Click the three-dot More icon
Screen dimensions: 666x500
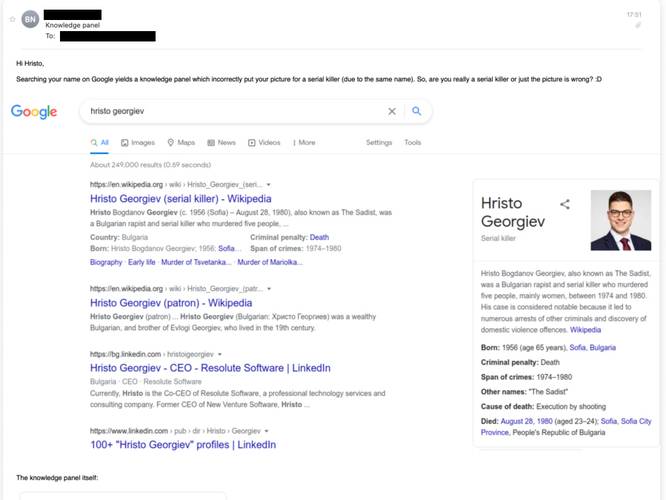point(294,143)
